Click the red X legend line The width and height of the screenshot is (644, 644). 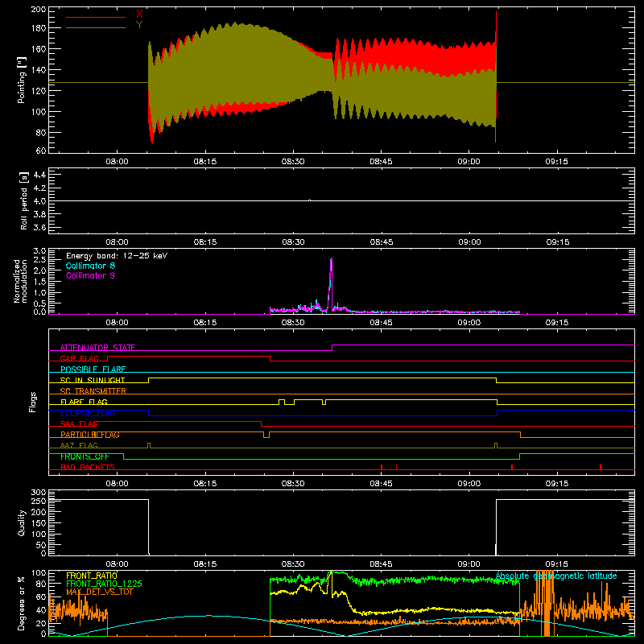coord(96,17)
